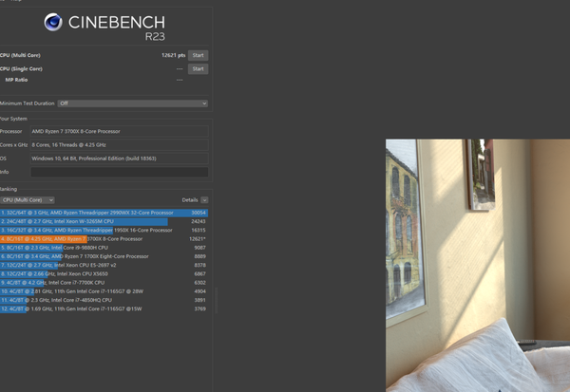Select the Xeon X5650 ranking row
The image size is (570, 392).
(x=104, y=273)
